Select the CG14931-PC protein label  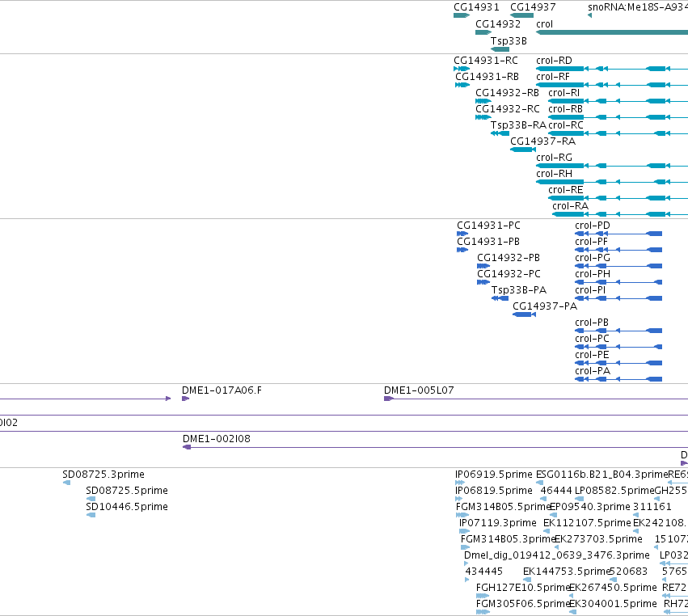[x=488, y=226]
